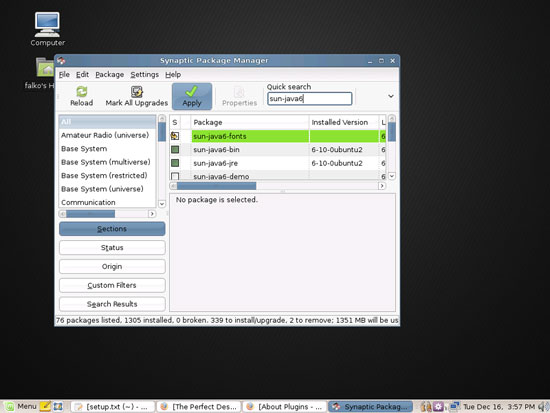The image size is (550, 413).
Task: Click Synaptic window title bar icon
Action: tap(61, 60)
